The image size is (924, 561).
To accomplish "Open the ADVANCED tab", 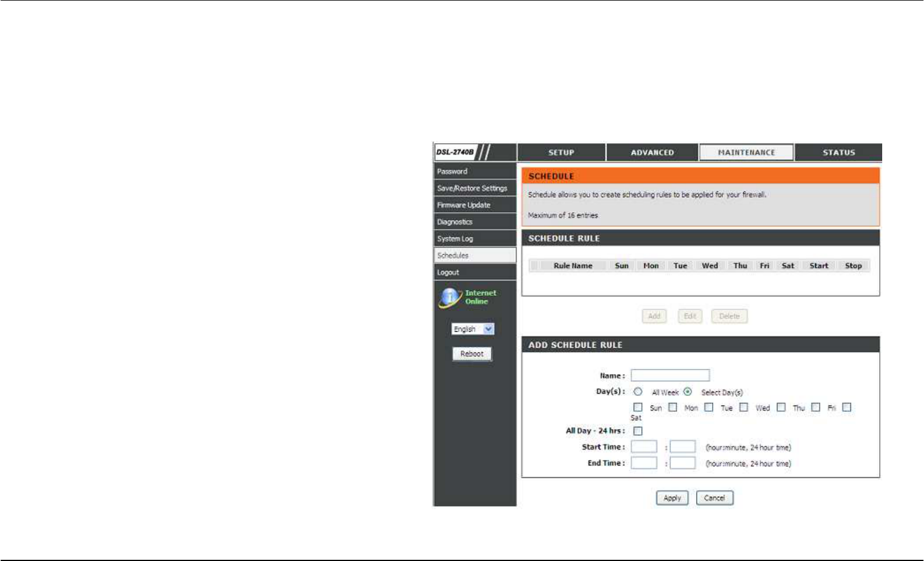I will tap(652, 152).
